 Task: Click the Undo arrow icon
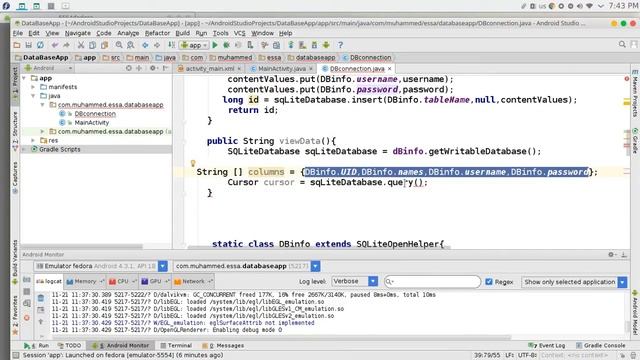click(x=55, y=45)
